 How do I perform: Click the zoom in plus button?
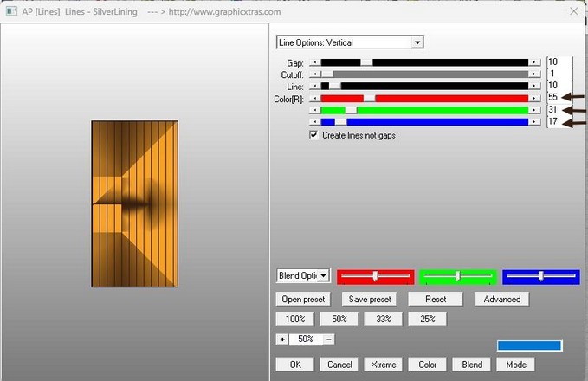click(x=281, y=339)
